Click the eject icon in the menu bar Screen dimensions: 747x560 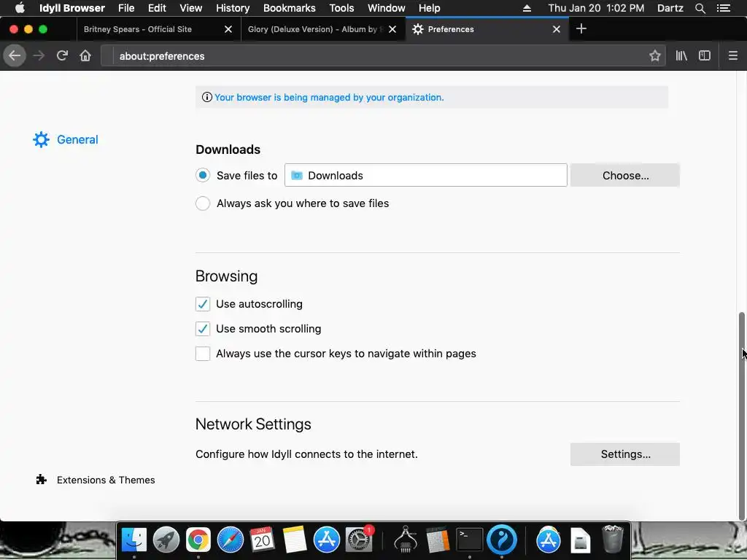tap(527, 8)
